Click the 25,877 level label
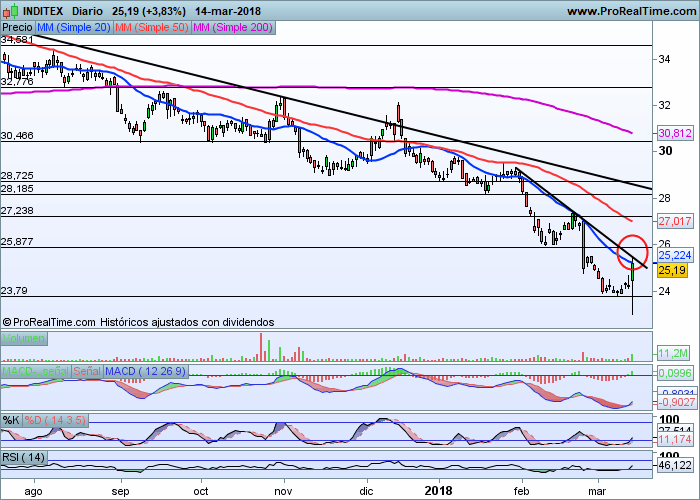Screen dimensions: 700x500 (x=17, y=242)
